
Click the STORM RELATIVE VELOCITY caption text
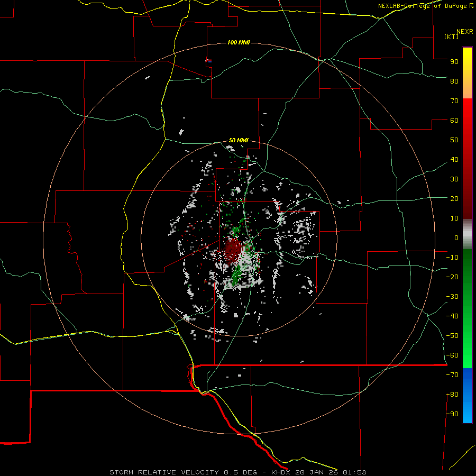coord(164,472)
